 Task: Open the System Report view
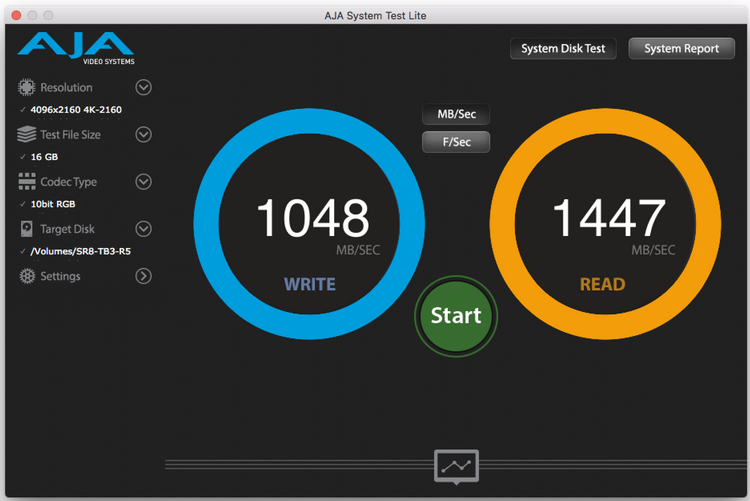pyautogui.click(x=681, y=49)
